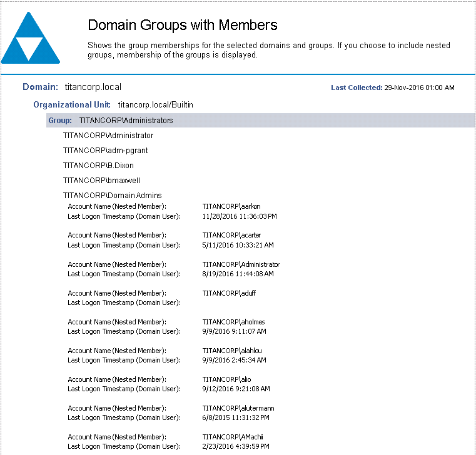Click the 'Domain Groups with Members' title
This screenshot has height=455, width=476.
tap(182, 26)
